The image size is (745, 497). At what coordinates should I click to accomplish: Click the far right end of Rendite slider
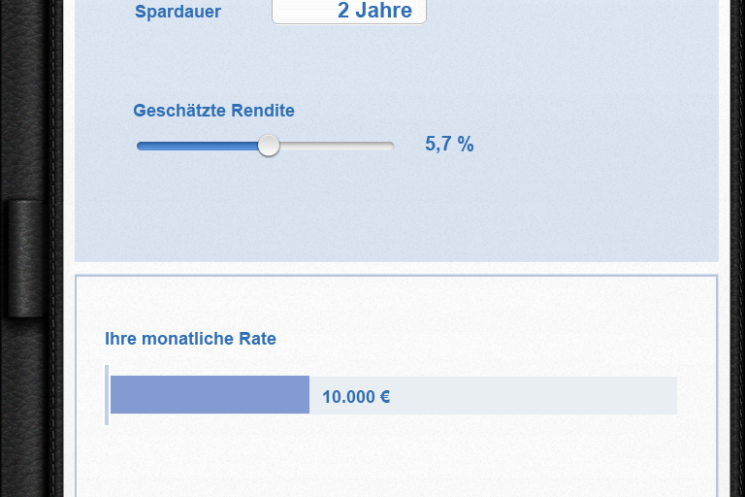click(x=391, y=146)
